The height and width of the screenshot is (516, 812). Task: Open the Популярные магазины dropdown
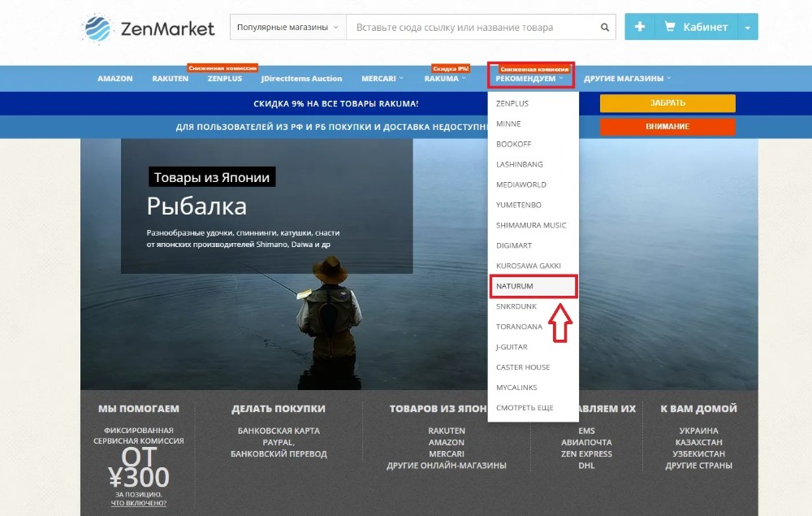click(287, 28)
